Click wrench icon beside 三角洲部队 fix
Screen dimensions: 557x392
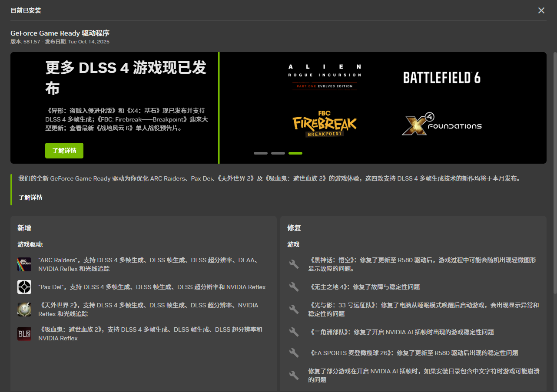click(x=294, y=332)
